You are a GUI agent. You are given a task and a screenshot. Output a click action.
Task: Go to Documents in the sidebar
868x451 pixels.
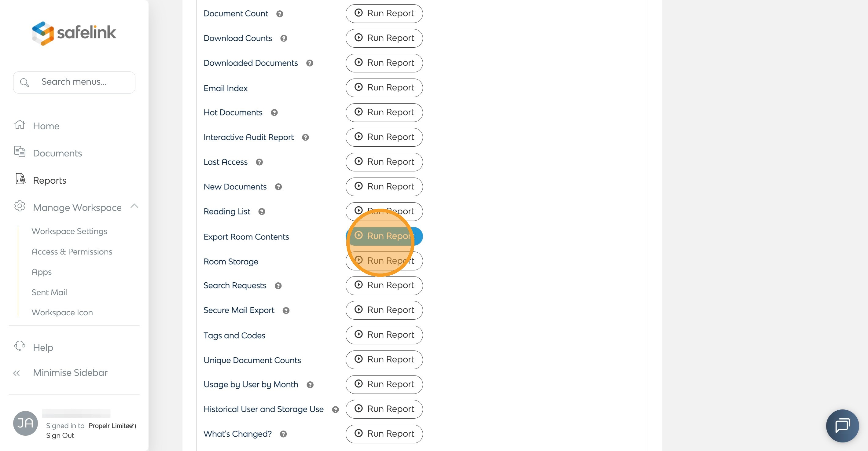coord(57,153)
